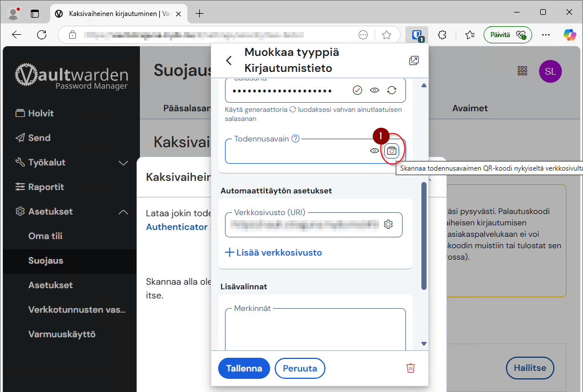This screenshot has width=583, height=392.
Task: Open the Authenticator link
Action: point(177,227)
